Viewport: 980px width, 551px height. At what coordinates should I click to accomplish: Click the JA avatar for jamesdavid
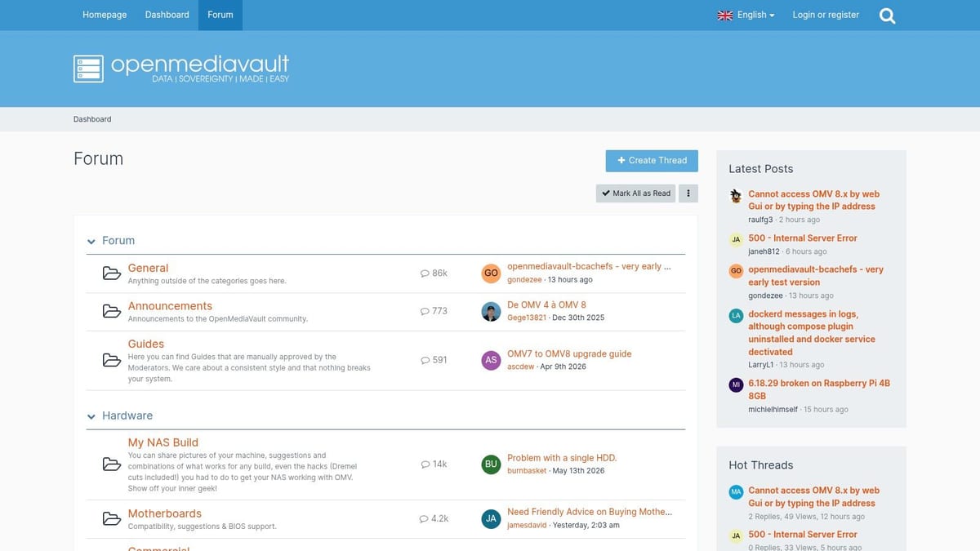[491, 518]
